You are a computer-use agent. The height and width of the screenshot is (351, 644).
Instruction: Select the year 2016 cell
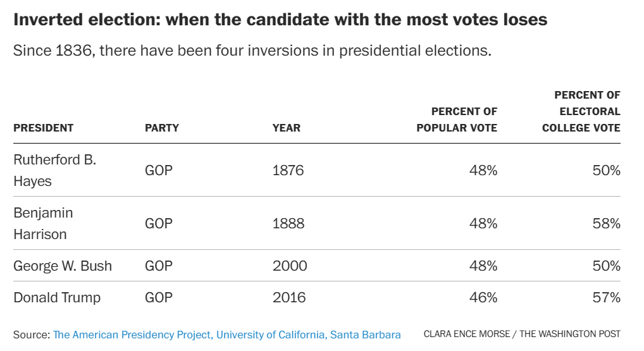(289, 297)
